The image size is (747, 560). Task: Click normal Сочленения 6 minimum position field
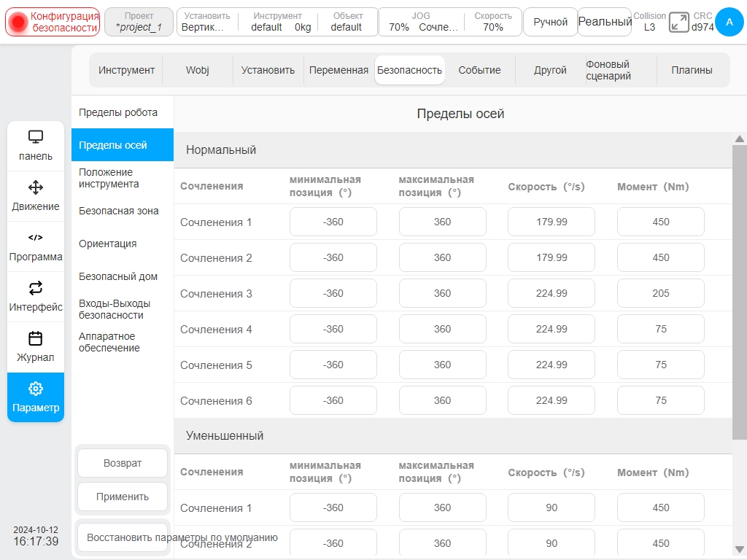(333, 400)
